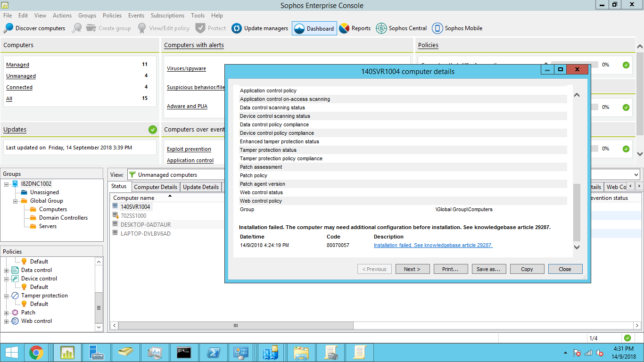The height and width of the screenshot is (362, 644).
Task: Click the Create group folder icon
Action: [91, 28]
